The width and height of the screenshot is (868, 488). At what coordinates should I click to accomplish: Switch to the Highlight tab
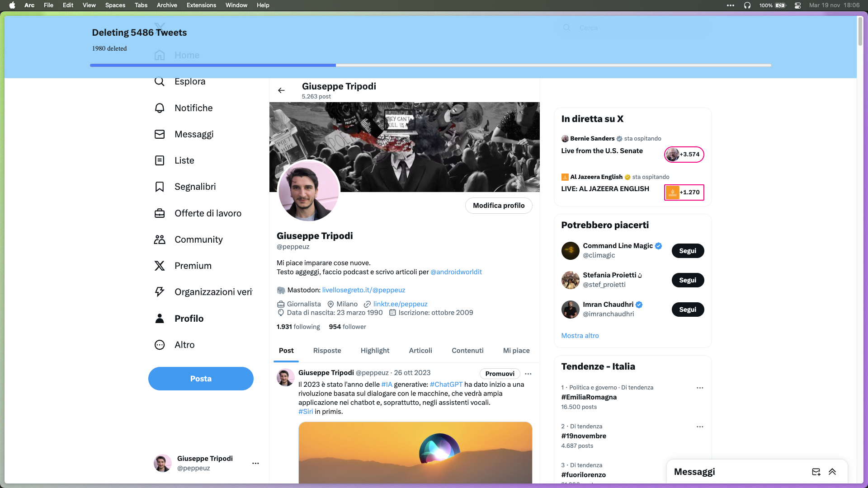click(x=375, y=351)
